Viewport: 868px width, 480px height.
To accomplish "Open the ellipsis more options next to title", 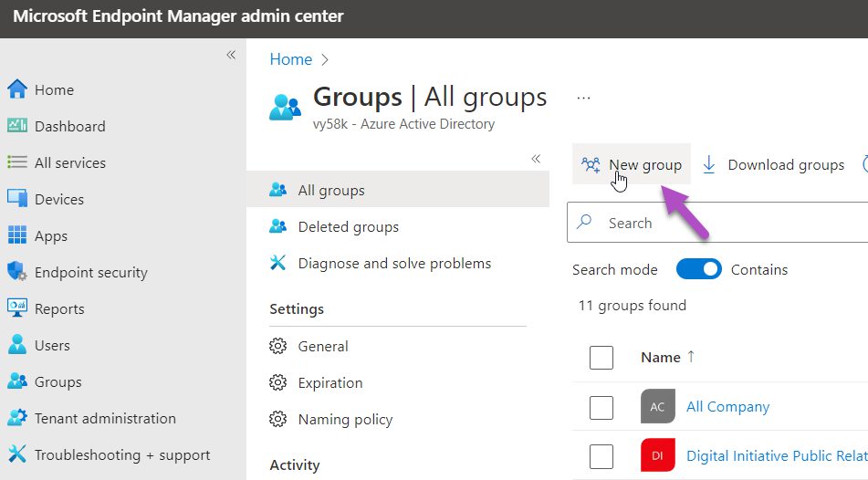I will 583,99.
